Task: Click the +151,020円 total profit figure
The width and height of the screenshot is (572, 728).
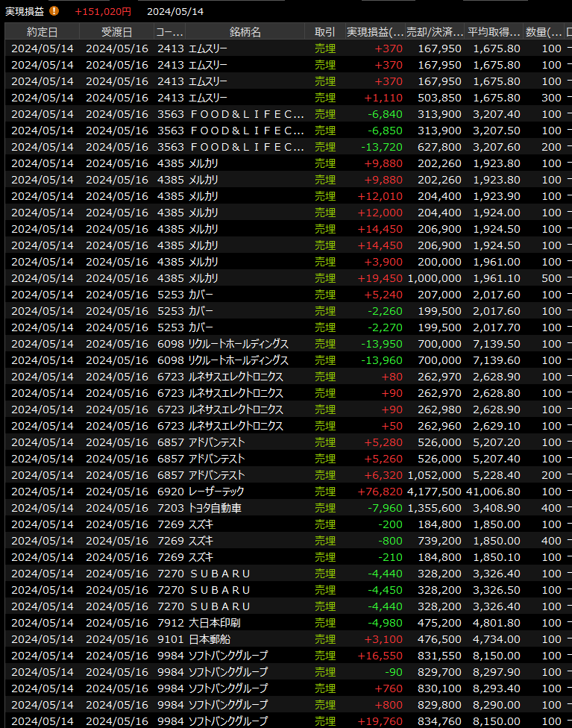Action: tap(103, 11)
